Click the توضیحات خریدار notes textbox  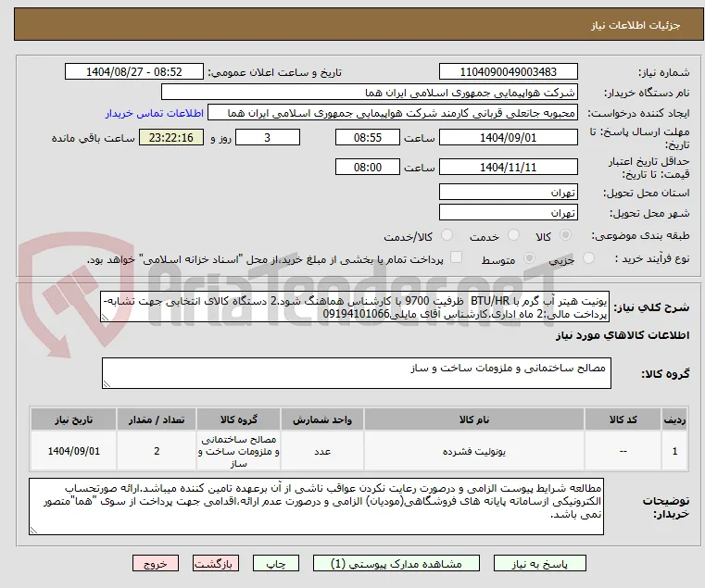316,507
